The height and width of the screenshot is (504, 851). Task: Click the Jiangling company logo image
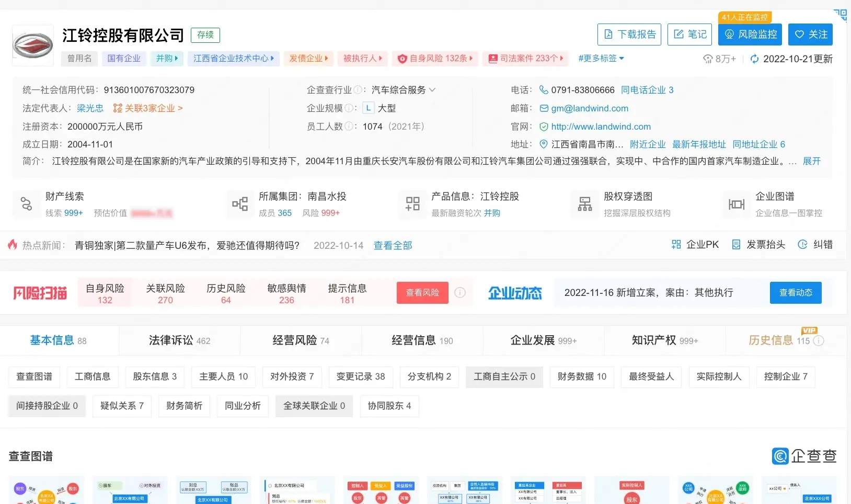coord(32,45)
